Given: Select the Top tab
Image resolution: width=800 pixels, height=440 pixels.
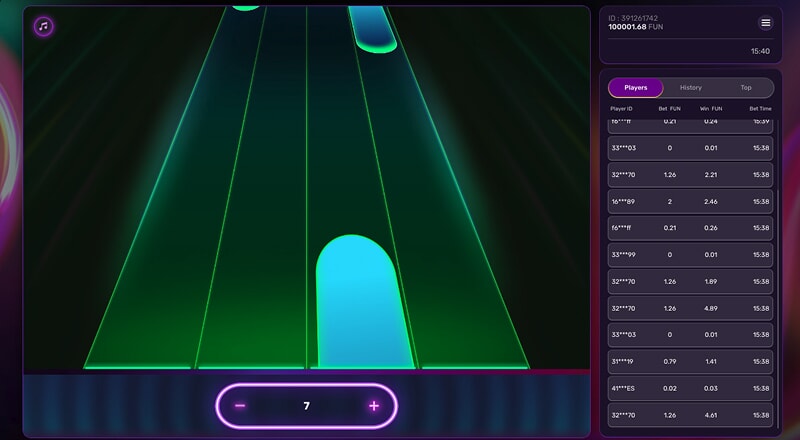Looking at the screenshot, I should pyautogui.click(x=746, y=88).
